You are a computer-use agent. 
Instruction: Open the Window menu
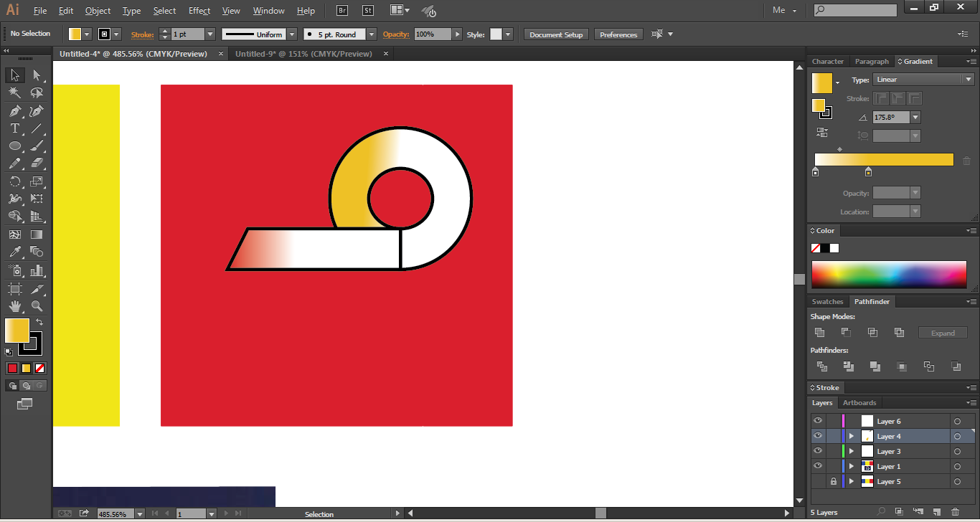[269, 11]
